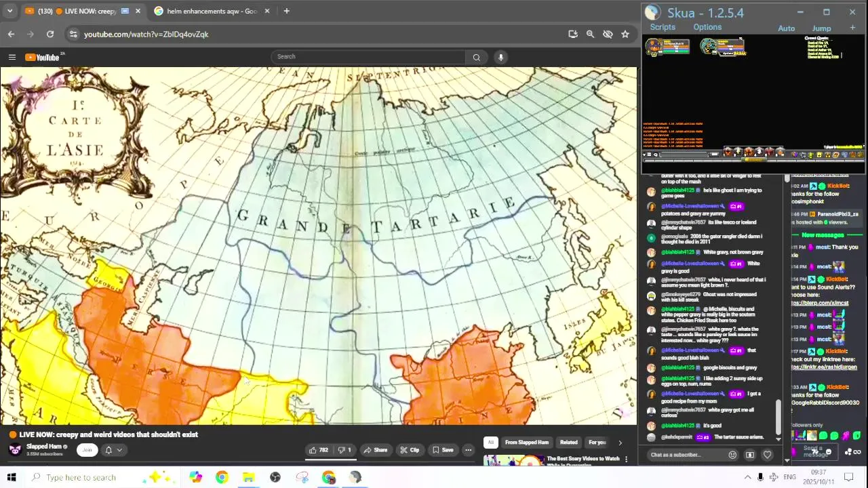Open File Explorer from taskbar
This screenshot has width=868, height=488.
(x=248, y=477)
